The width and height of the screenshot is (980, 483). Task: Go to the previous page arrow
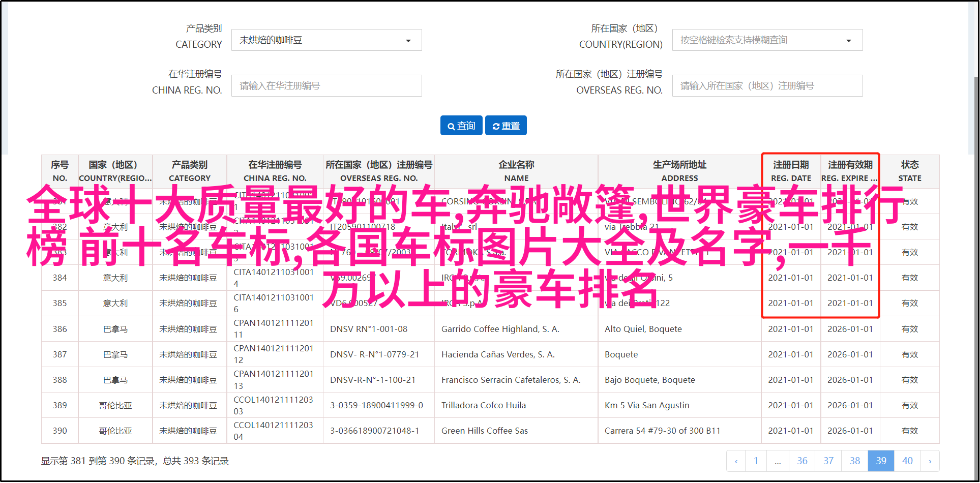[x=736, y=461]
